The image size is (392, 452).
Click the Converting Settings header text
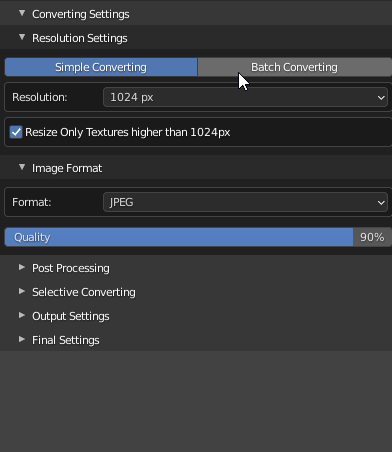pos(81,14)
